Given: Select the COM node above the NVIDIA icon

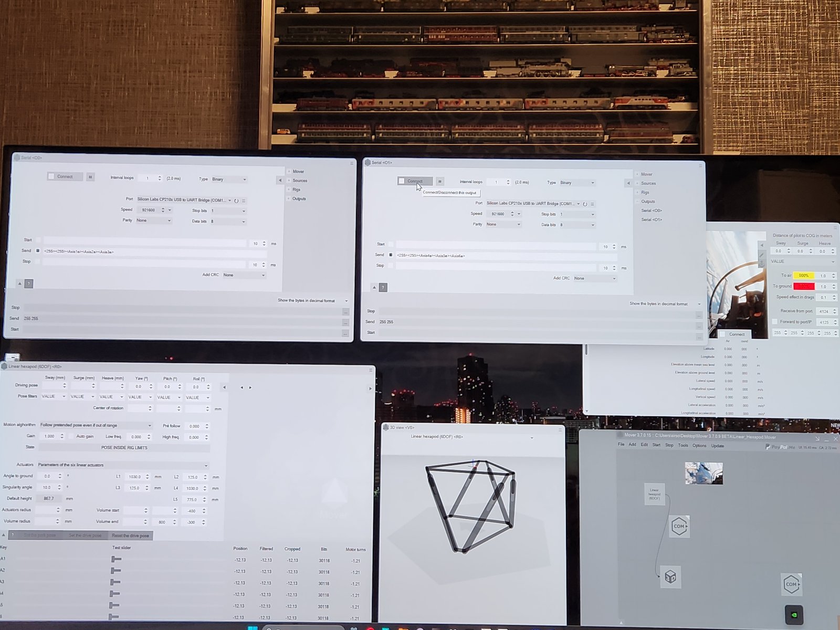Looking at the screenshot, I should click(791, 584).
